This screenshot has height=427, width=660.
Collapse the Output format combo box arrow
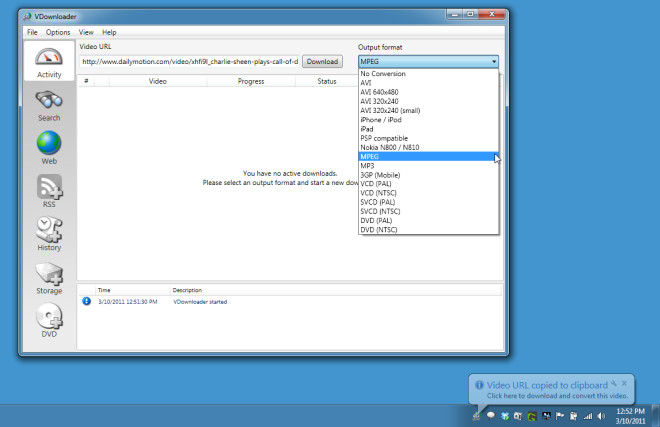coord(494,61)
